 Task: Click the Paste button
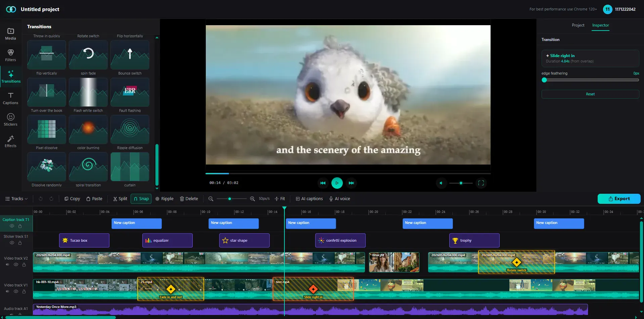(x=94, y=199)
